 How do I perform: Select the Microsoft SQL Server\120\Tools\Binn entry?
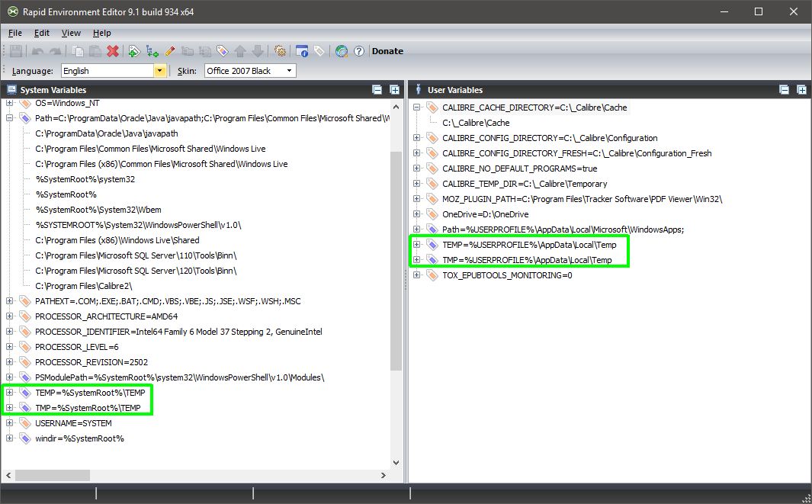click(136, 271)
